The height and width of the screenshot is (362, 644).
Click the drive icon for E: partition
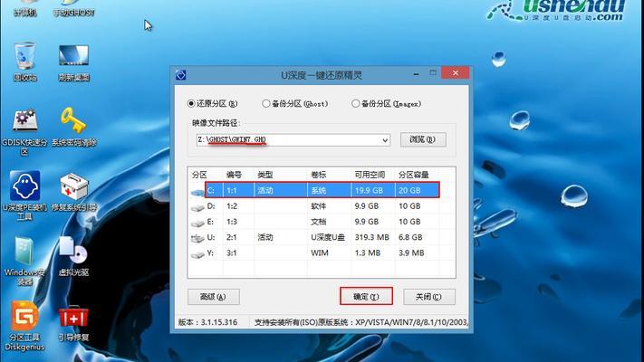[197, 223]
